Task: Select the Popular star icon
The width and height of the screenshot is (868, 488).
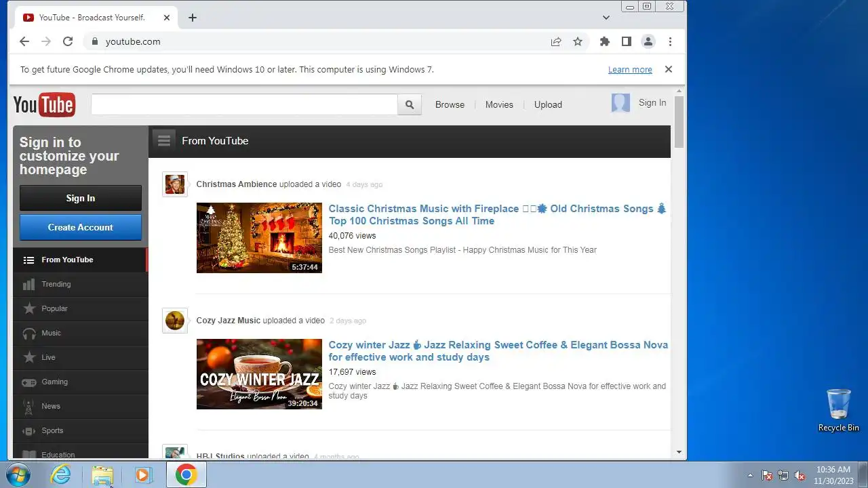Action: pos(29,308)
